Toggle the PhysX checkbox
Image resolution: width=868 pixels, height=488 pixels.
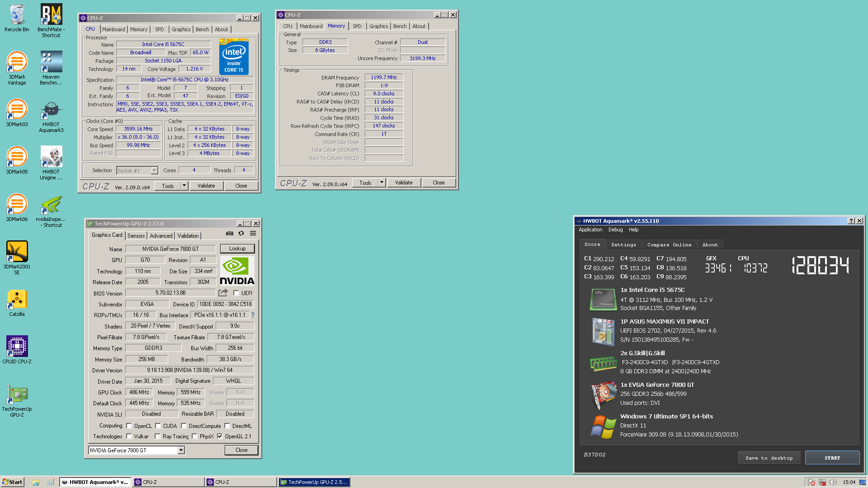pyautogui.click(x=194, y=436)
